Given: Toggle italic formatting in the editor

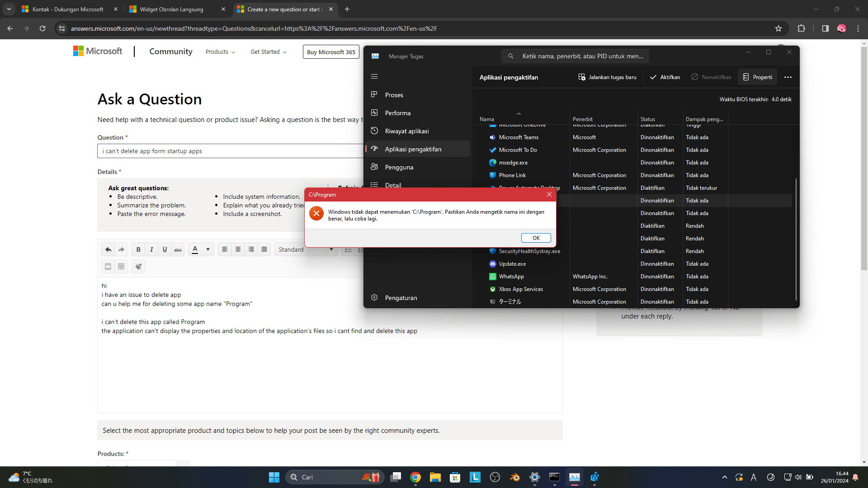Looking at the screenshot, I should click(x=151, y=249).
